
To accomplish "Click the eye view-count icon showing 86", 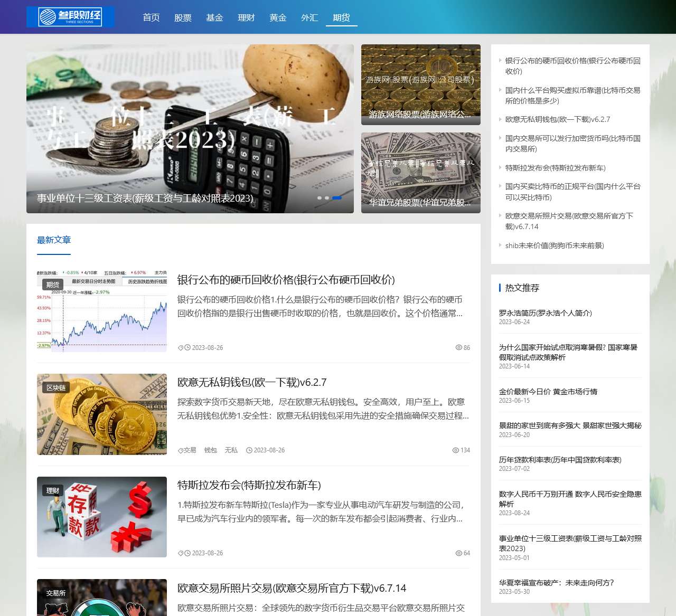I will 458,348.
